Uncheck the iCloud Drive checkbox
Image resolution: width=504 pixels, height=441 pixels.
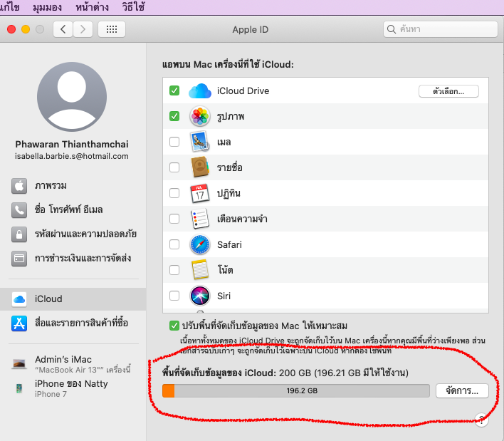pos(174,90)
